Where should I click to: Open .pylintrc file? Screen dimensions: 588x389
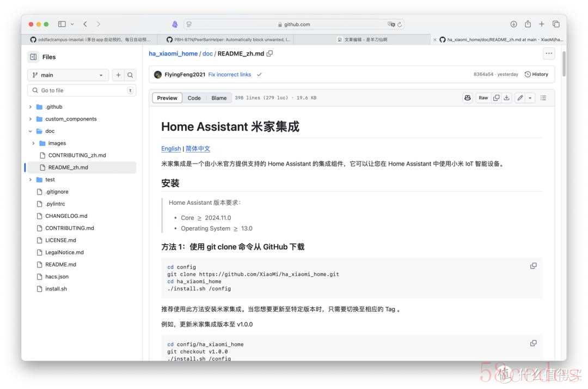(55, 204)
